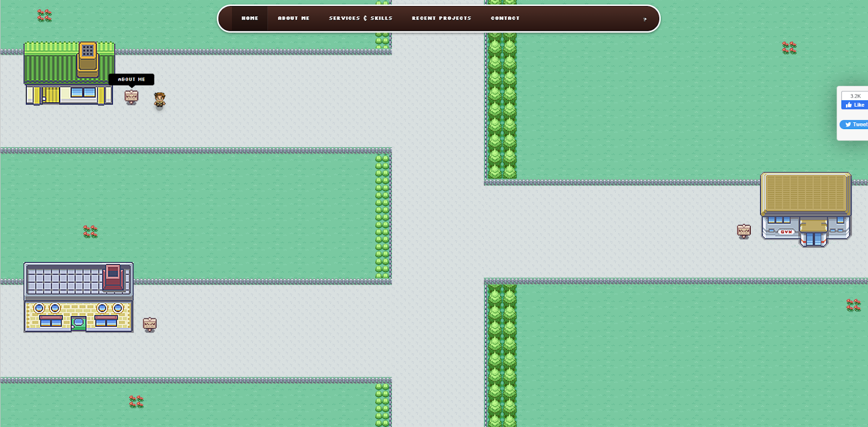This screenshot has width=868, height=427.
Task: Select Recent Projects in the menu
Action: (441, 18)
